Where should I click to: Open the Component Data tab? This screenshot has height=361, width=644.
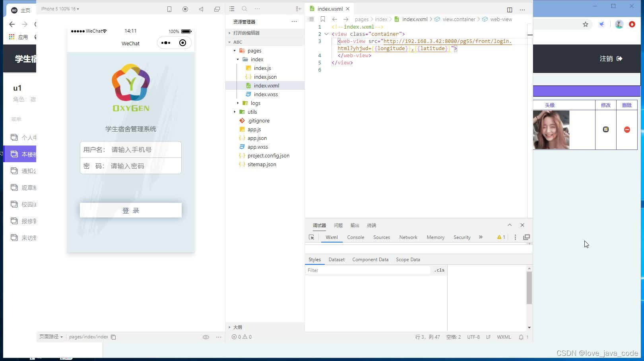pyautogui.click(x=370, y=260)
